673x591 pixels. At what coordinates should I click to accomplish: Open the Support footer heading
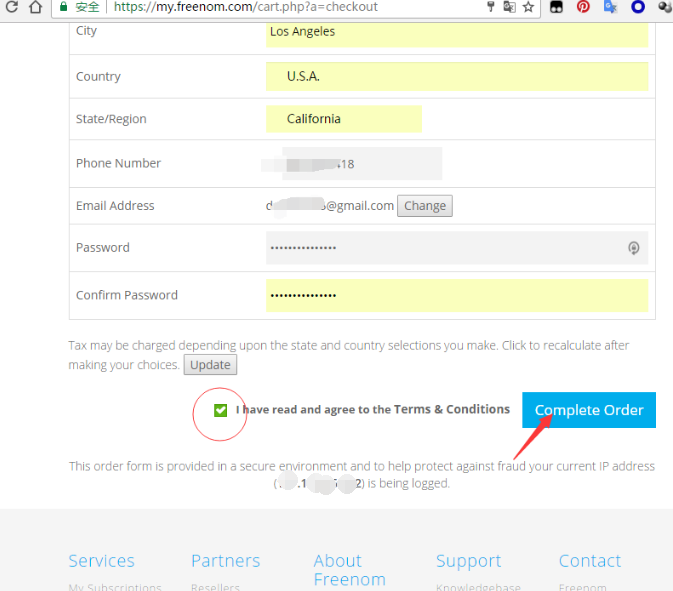pyautogui.click(x=468, y=561)
